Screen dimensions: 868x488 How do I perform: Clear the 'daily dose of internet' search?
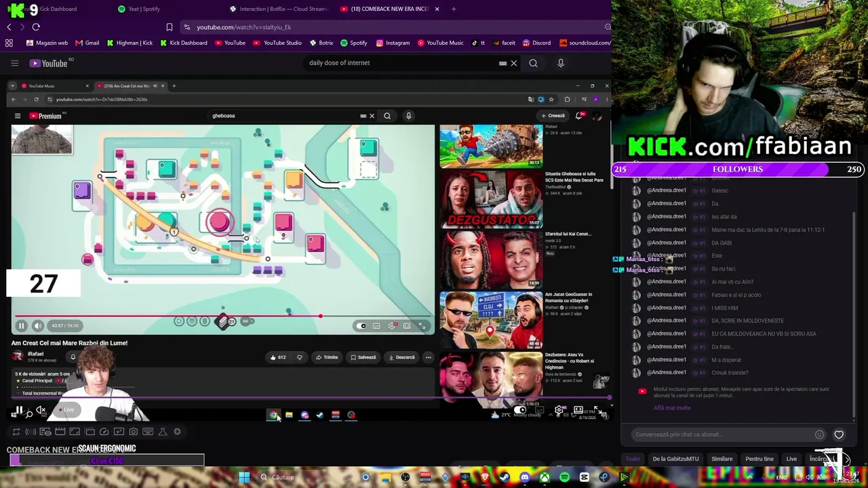click(513, 63)
